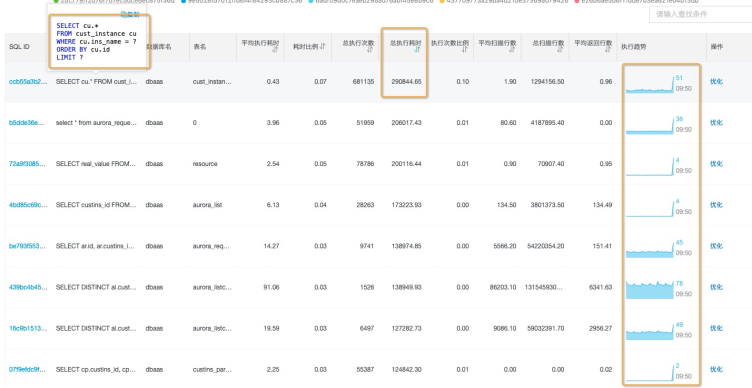Open SQL ID ccb55a3b2 link

tap(28, 82)
